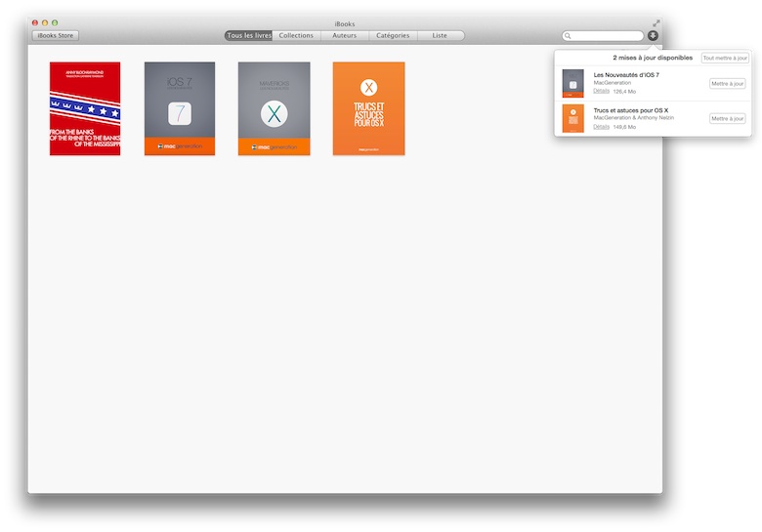Switch to the Collections tab
This screenshot has width=762, height=532.
[x=296, y=35]
